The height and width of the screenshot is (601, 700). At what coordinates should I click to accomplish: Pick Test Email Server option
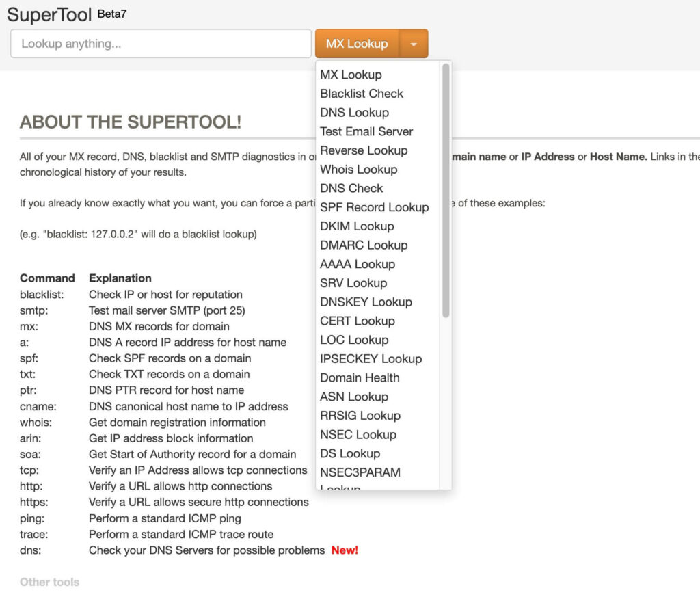[x=366, y=131]
